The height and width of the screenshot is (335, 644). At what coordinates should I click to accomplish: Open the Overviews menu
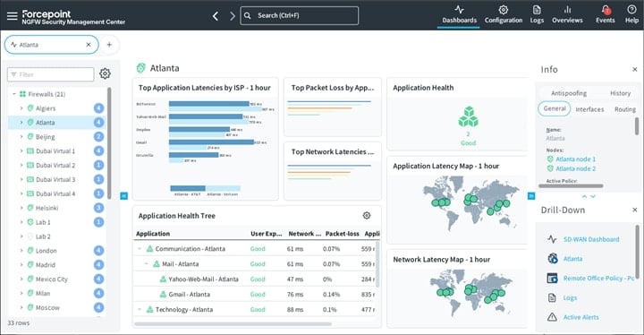[567, 15]
